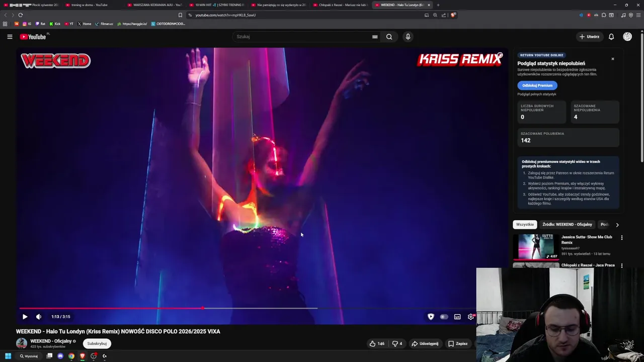
Task: Bookmark this page icon in address bar
Action: tap(180, 15)
